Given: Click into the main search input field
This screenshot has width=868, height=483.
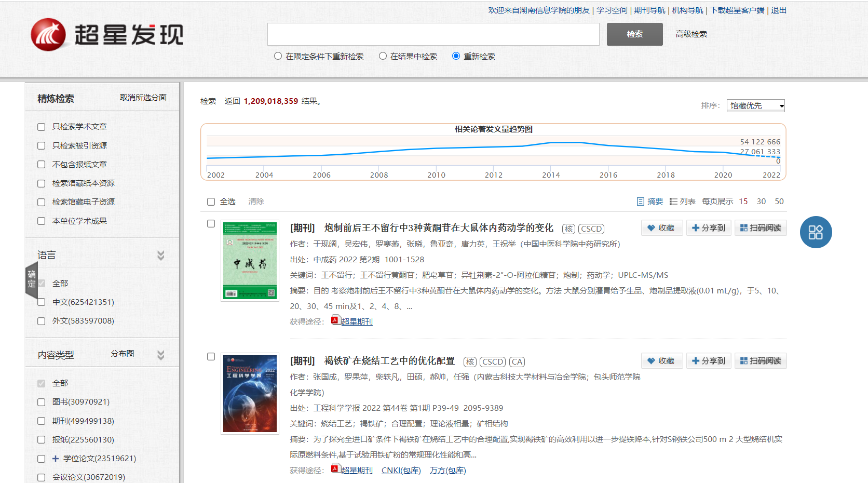Looking at the screenshot, I should click(433, 34).
